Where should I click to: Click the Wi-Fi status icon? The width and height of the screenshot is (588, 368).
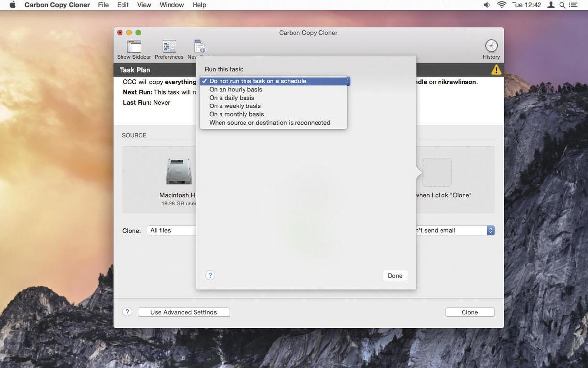502,5
